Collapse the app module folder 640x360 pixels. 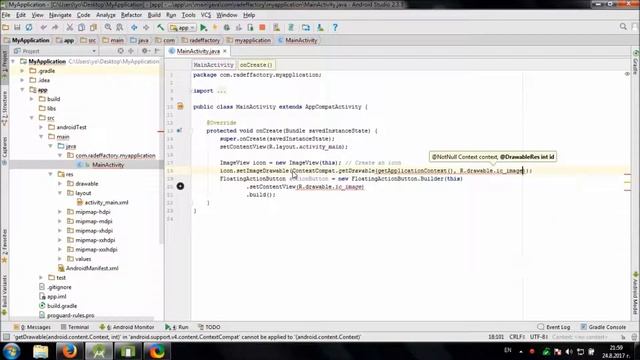point(22,89)
